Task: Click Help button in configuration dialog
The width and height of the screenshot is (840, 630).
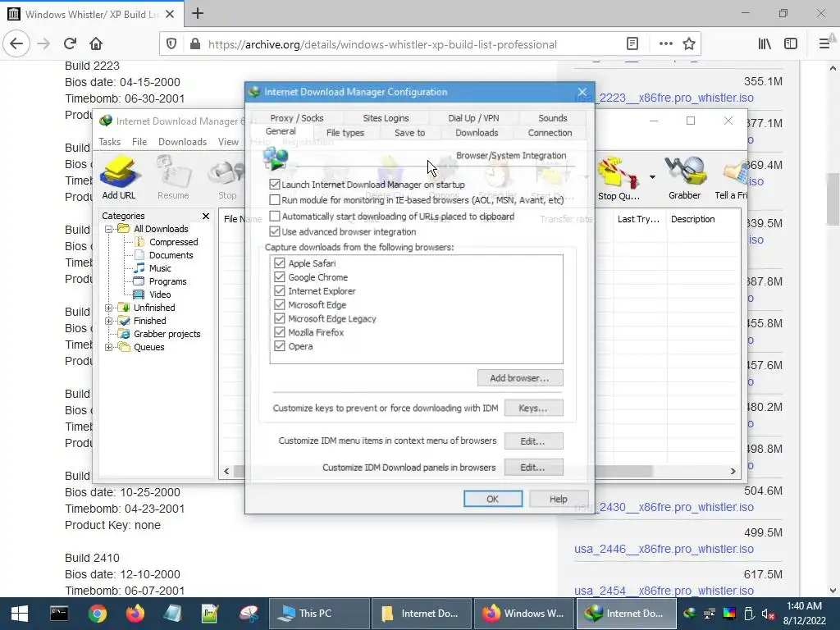Action: click(558, 499)
